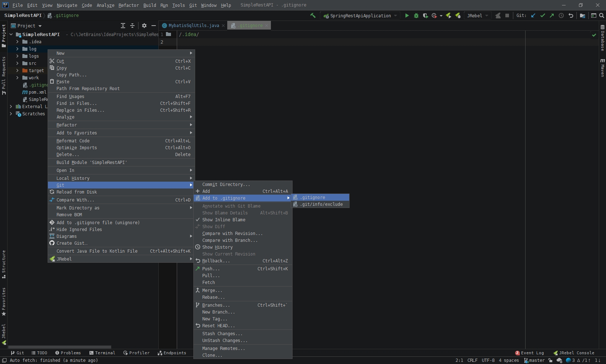Image resolution: width=606 pixels, height=364 pixels.
Task: Select Commit Directory... in Git submenu
Action: click(x=243, y=185)
